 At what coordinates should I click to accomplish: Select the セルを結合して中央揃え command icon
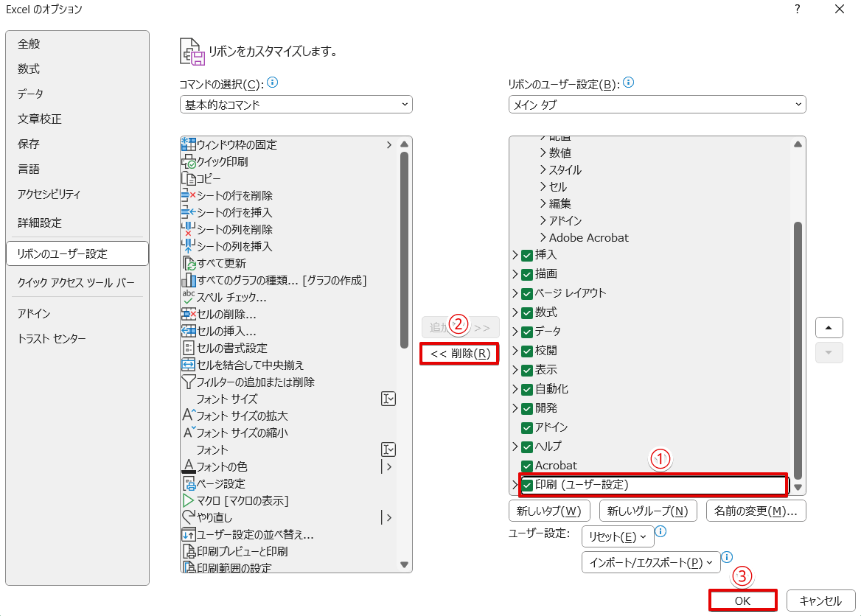(x=186, y=365)
